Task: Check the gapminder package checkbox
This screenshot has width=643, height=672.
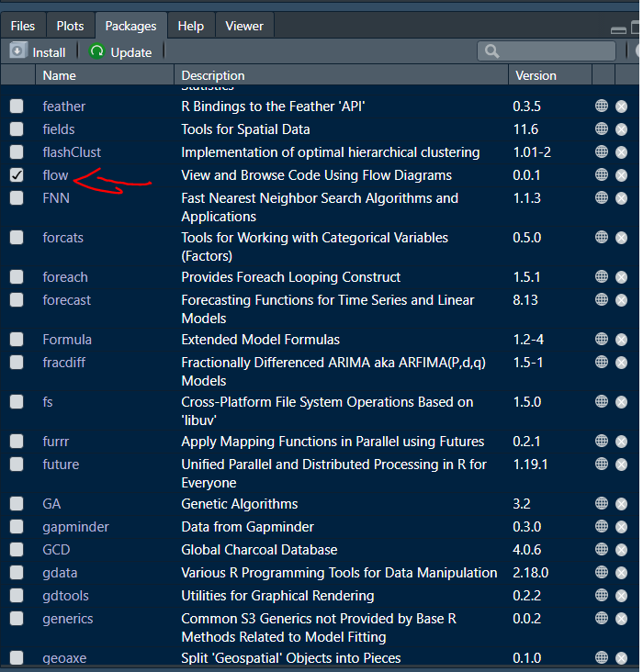Action: (x=17, y=527)
